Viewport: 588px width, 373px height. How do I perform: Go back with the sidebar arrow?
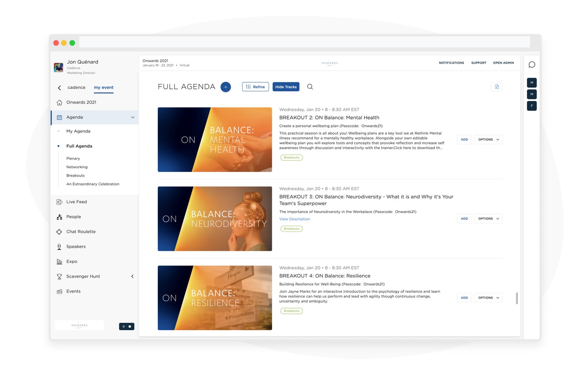click(x=59, y=88)
